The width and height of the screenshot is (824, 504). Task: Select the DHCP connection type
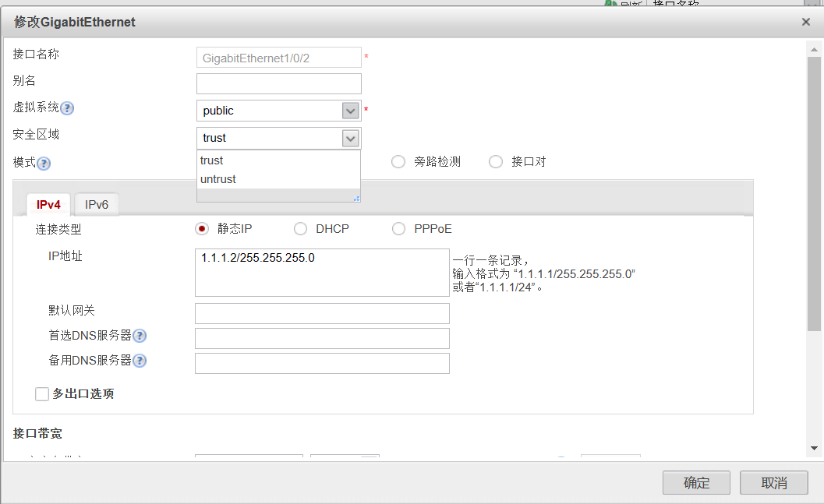coord(301,229)
